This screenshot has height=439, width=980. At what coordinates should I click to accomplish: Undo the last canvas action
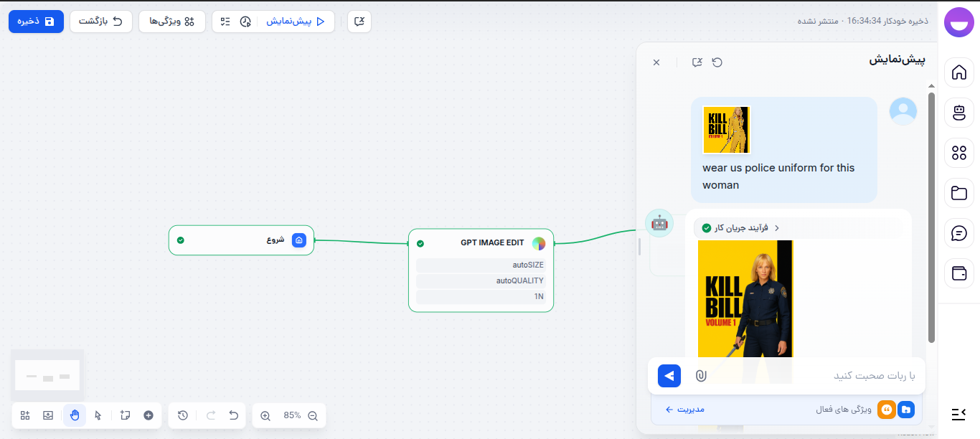233,415
